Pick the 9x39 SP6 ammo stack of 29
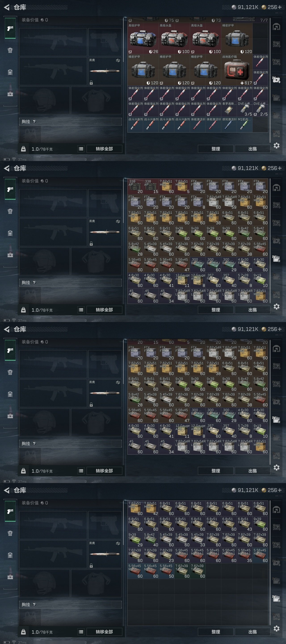Image resolution: width=286 pixels, height=644 pixels. [x=135, y=540]
